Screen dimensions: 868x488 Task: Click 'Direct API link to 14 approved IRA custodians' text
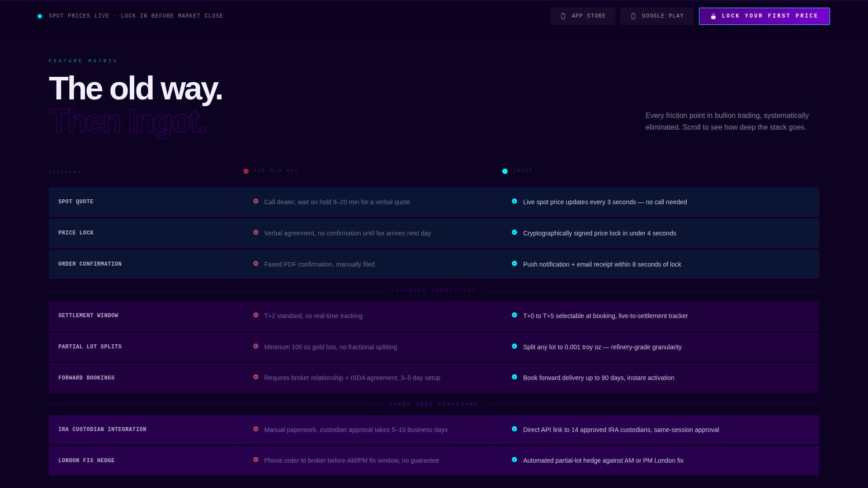pyautogui.click(x=621, y=430)
